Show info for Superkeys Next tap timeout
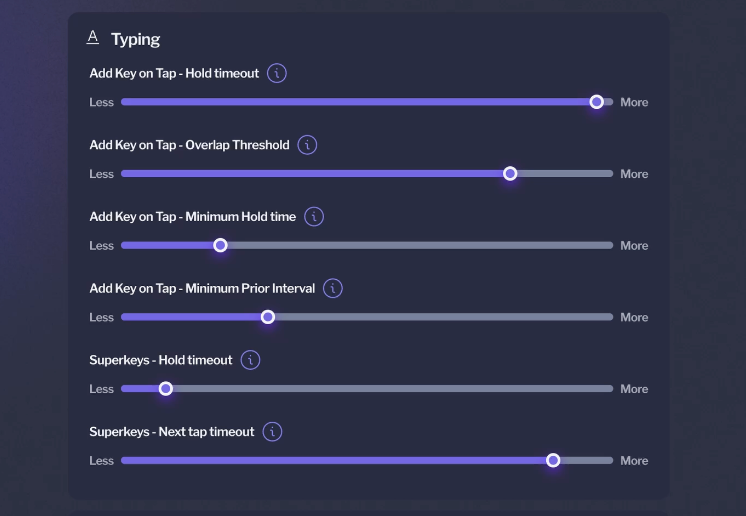Screen dimensions: 746x516 click(273, 432)
